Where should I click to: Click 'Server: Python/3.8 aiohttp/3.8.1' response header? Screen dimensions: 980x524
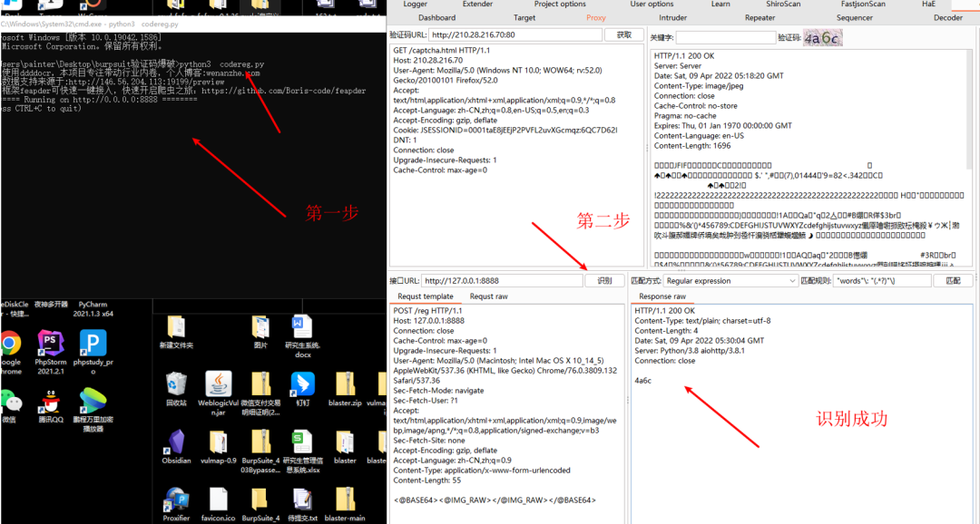[x=690, y=350]
